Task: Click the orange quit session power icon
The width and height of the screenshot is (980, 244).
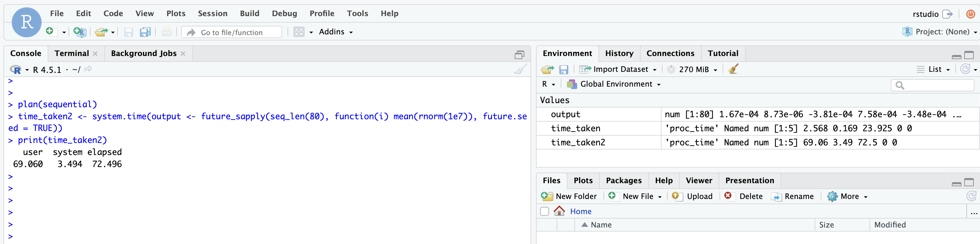Action: 970,14
